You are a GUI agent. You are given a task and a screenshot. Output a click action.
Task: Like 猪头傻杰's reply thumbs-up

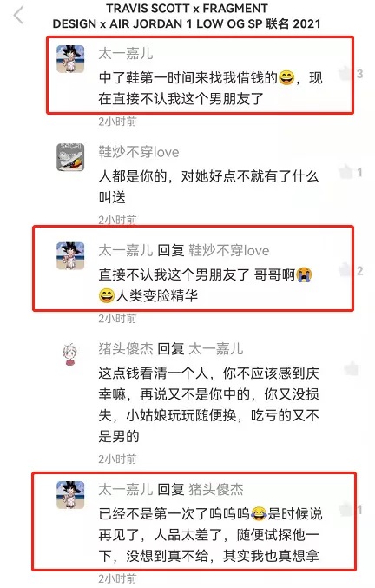pos(351,368)
